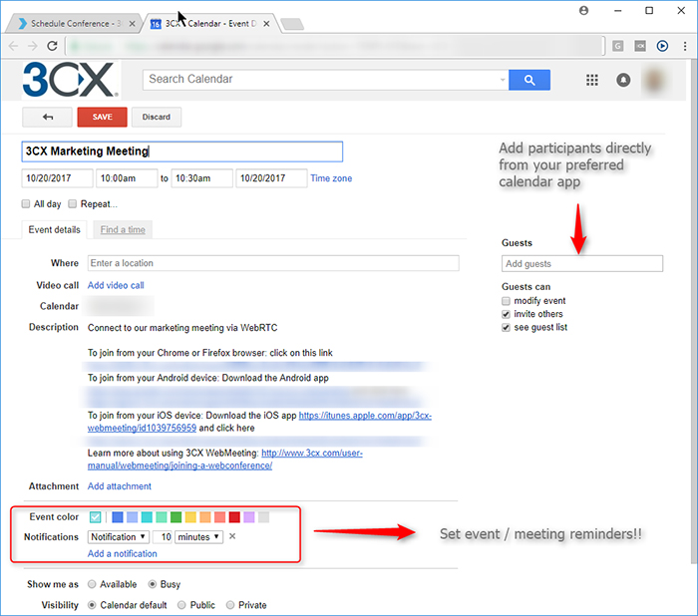The image size is (698, 616).
Task: Select the Available radio button
Action: pos(92,584)
